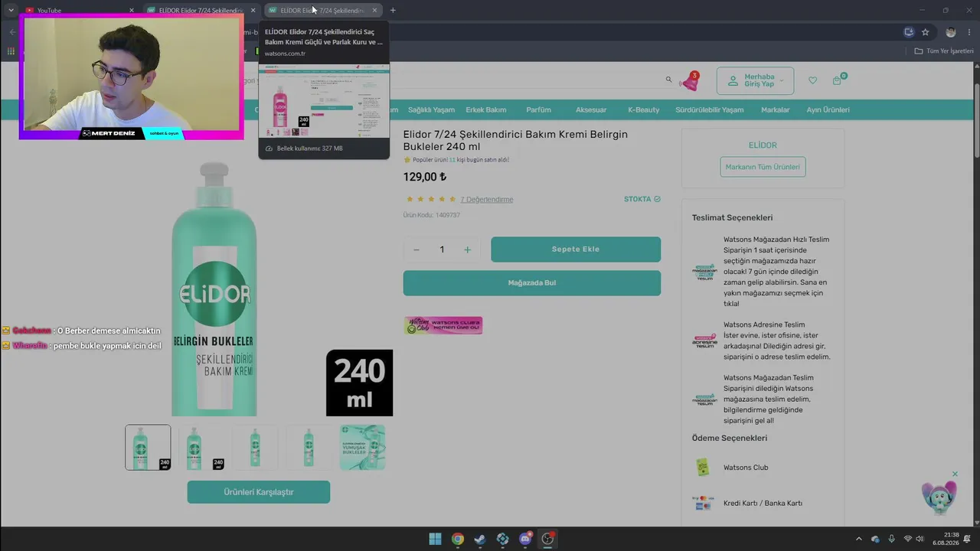Open the Tüm Yer İşaretleri bookmarks folder

(944, 51)
